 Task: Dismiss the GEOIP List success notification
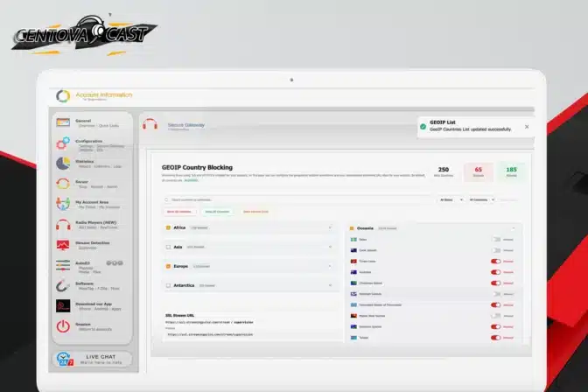(526, 126)
